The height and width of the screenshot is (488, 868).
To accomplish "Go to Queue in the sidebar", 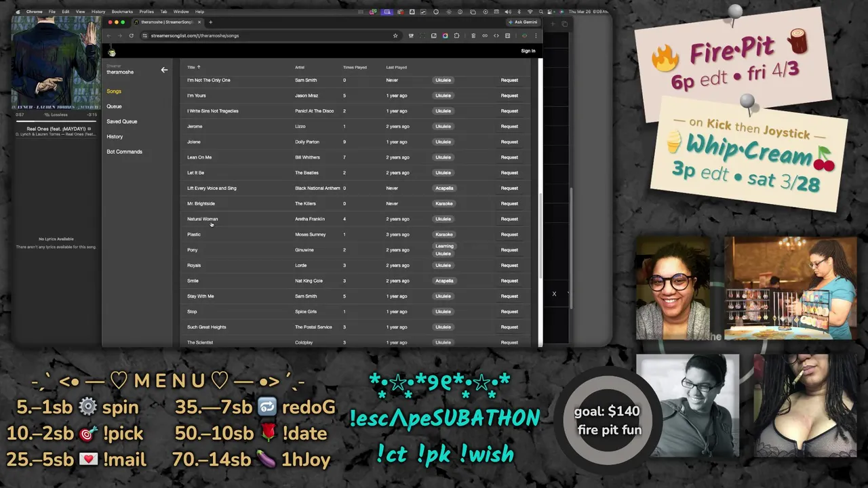I will tap(114, 106).
